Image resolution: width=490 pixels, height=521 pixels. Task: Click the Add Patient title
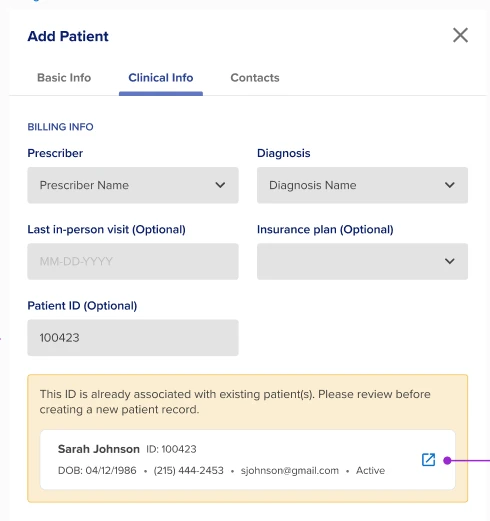pos(68,36)
